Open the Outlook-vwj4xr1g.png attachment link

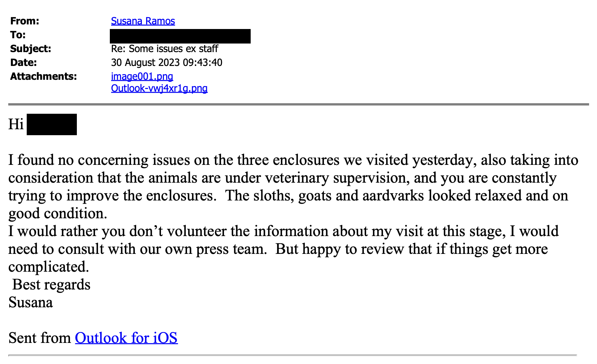pyautogui.click(x=159, y=88)
